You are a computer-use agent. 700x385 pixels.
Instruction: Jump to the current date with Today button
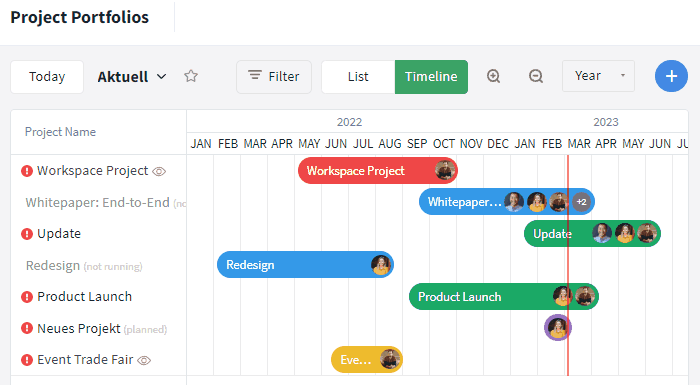[47, 77]
